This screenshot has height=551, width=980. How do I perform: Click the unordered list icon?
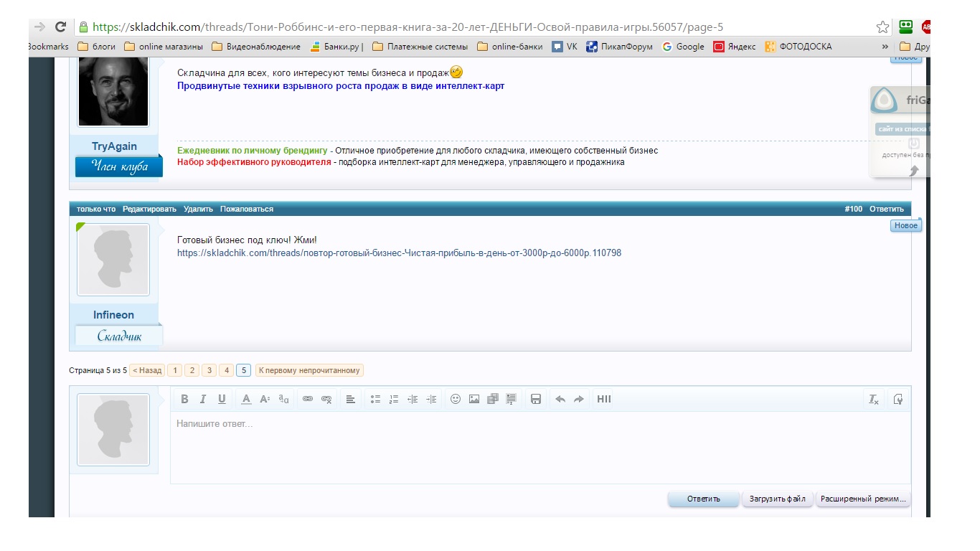click(x=374, y=400)
